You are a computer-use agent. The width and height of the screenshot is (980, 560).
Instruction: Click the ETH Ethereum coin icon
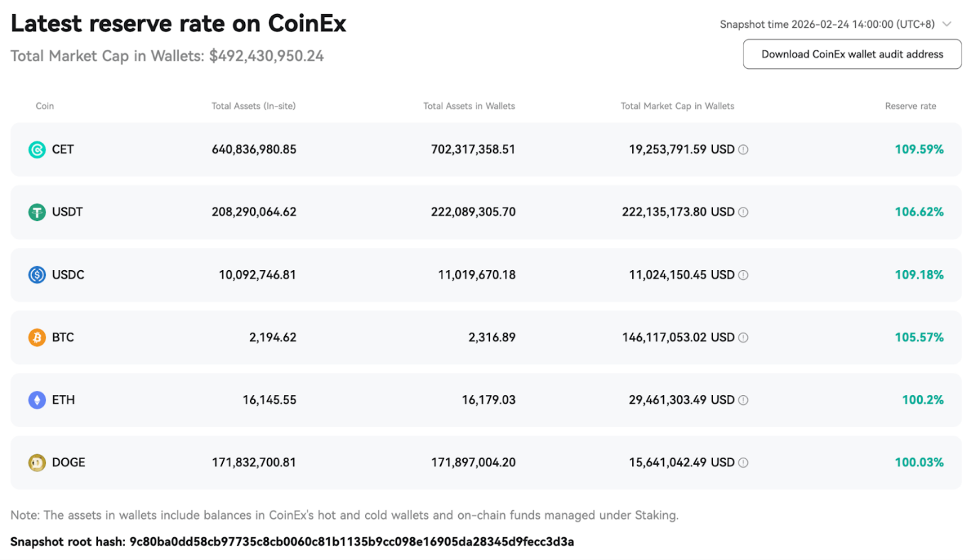(x=36, y=399)
